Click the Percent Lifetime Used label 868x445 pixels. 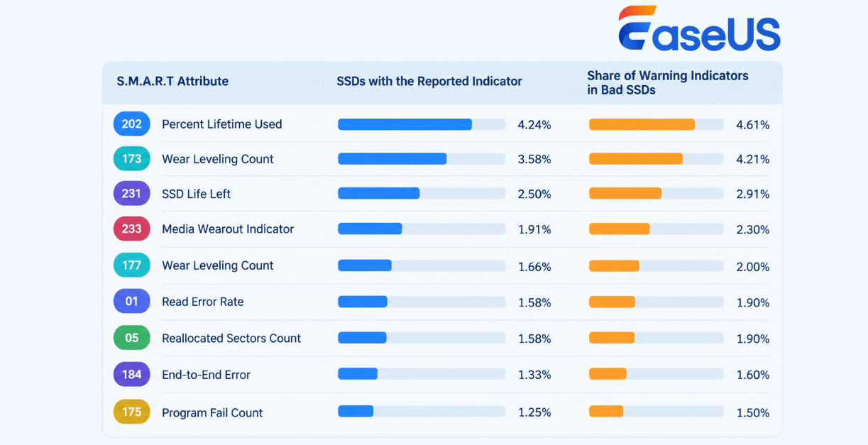click(222, 124)
